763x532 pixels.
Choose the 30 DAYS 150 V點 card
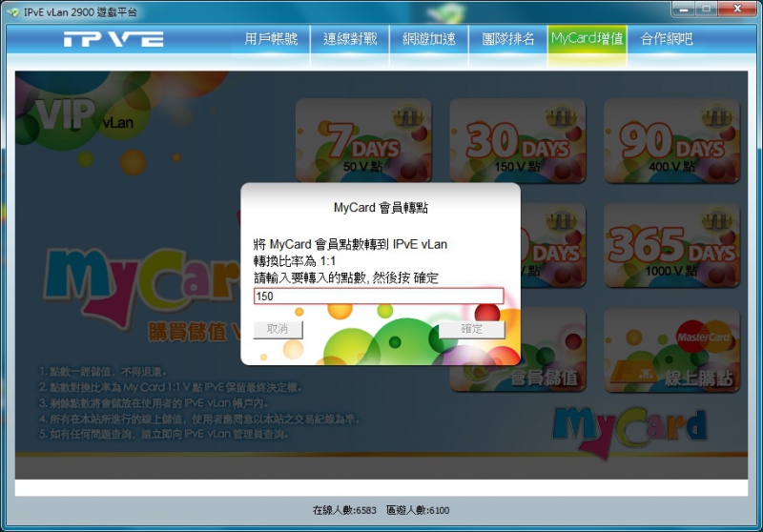pyautogui.click(x=517, y=140)
